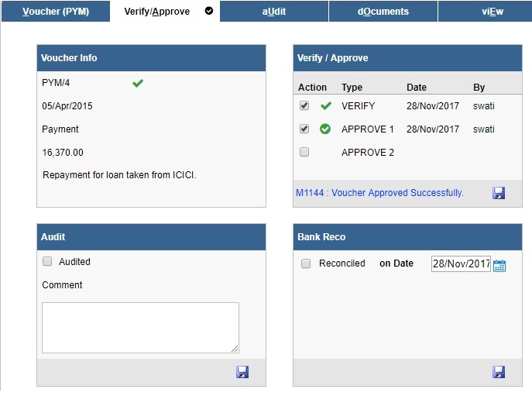Save the Verify / Approve panel
This screenshot has height=396, width=532.
(x=499, y=193)
